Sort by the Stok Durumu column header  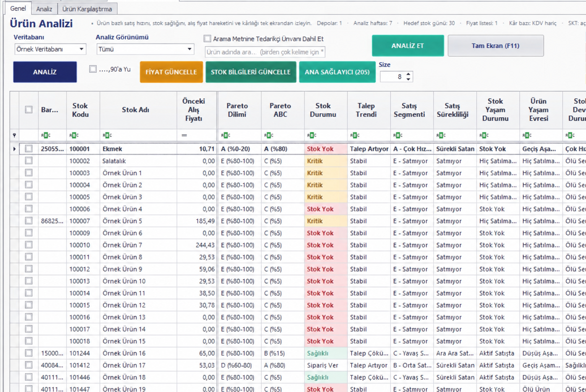coord(323,110)
